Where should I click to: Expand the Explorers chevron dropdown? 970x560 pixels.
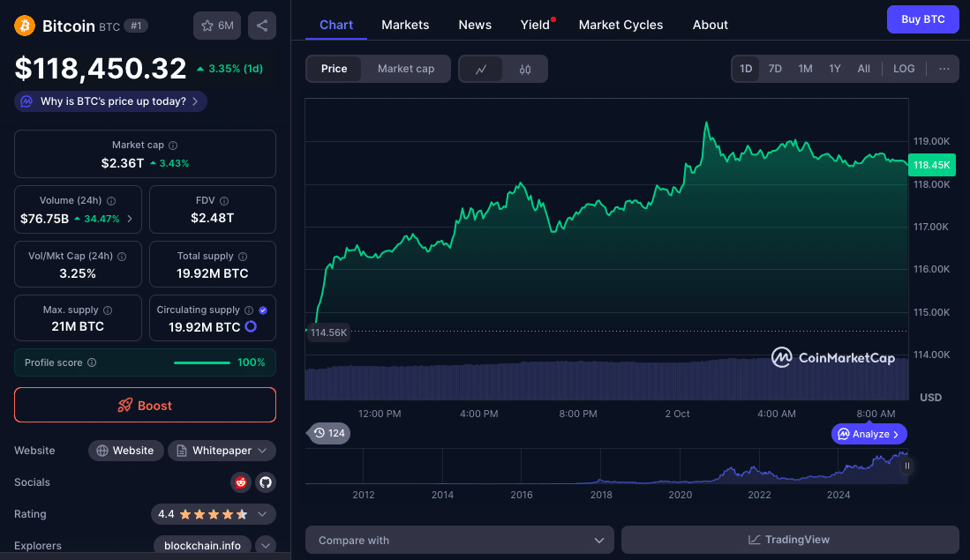[x=266, y=546]
